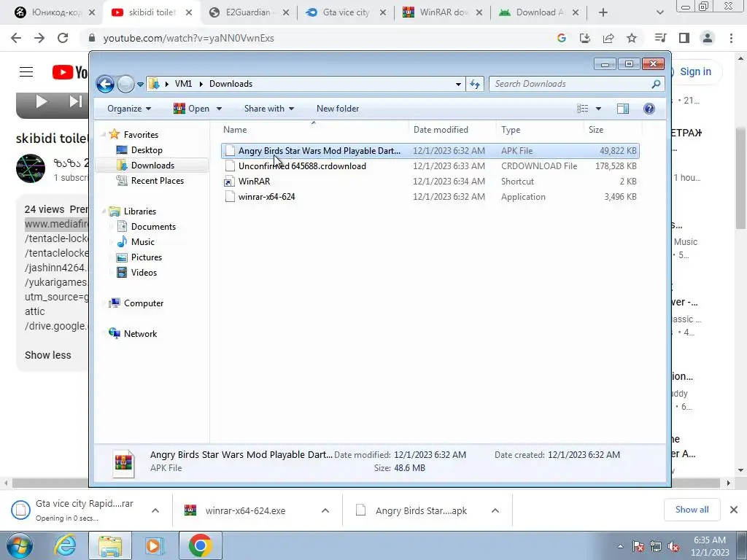The height and width of the screenshot is (560, 747).
Task: Click the share page icon in Chrome address bar
Action: [x=608, y=38]
